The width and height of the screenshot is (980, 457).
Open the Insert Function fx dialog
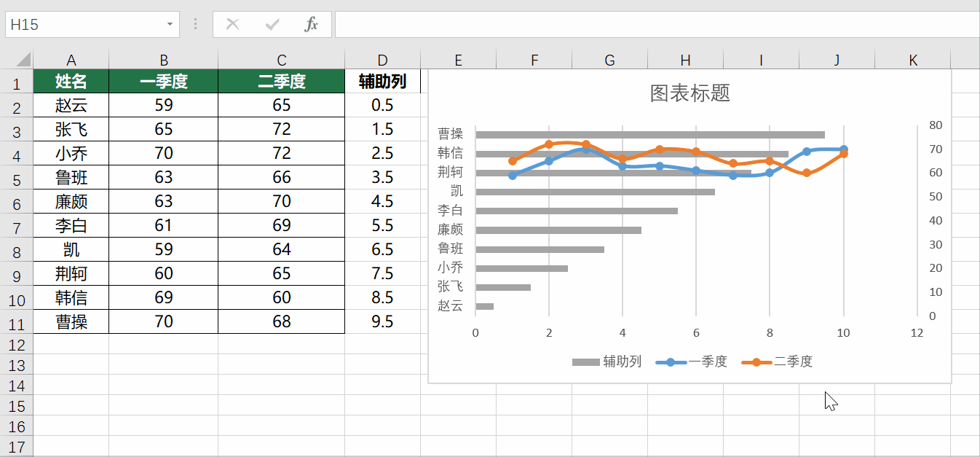pos(312,24)
